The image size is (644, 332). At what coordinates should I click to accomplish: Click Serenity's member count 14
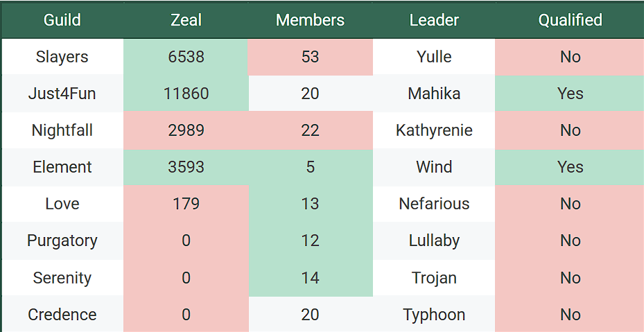pos(310,278)
